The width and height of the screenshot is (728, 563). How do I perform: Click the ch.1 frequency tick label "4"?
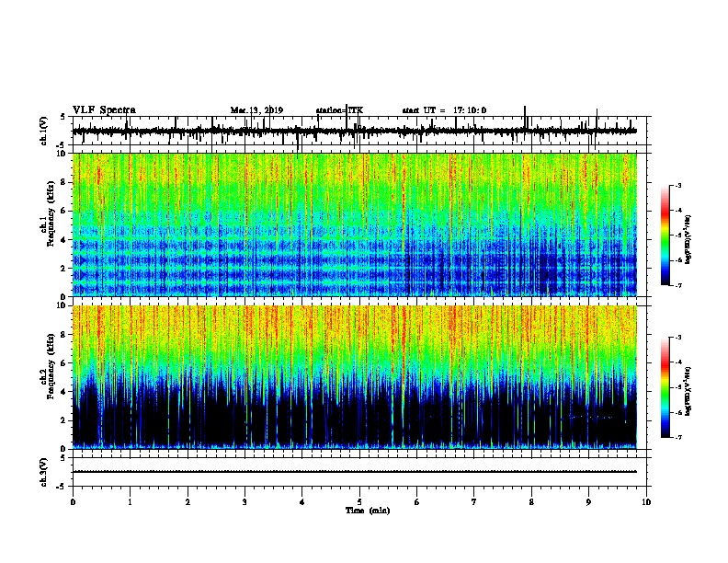[x=64, y=240]
